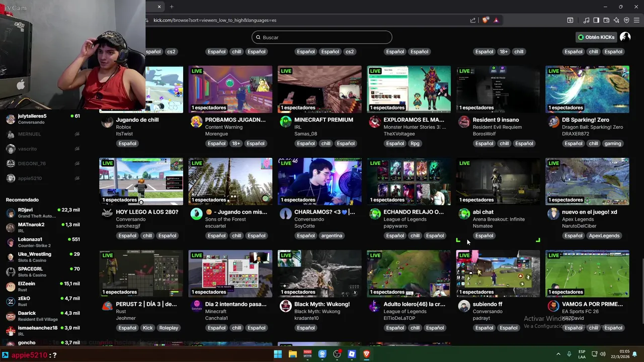Click the Rpg tag under EXPLORAMOS EL MA...
This screenshot has height=362, width=644.
coord(415,143)
